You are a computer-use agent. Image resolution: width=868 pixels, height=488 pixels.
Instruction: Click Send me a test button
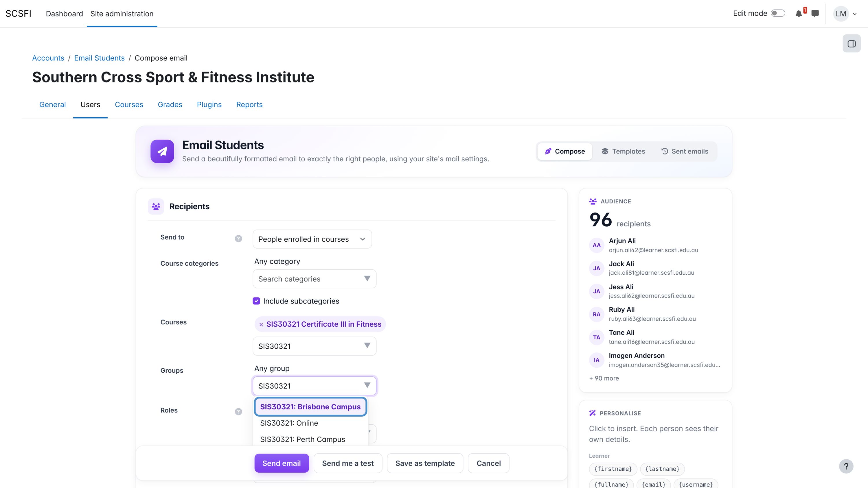click(x=348, y=463)
